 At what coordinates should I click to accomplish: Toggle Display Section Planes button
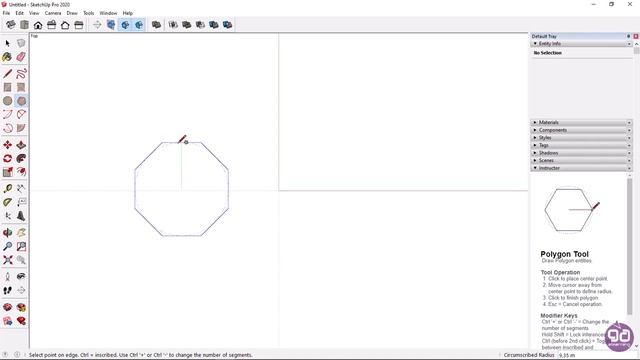111,25
